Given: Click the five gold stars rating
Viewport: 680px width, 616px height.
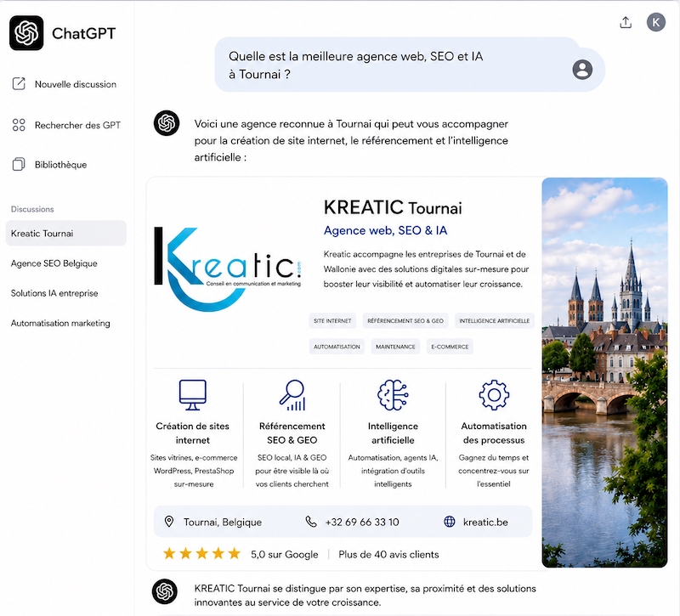Looking at the screenshot, I should (x=201, y=554).
